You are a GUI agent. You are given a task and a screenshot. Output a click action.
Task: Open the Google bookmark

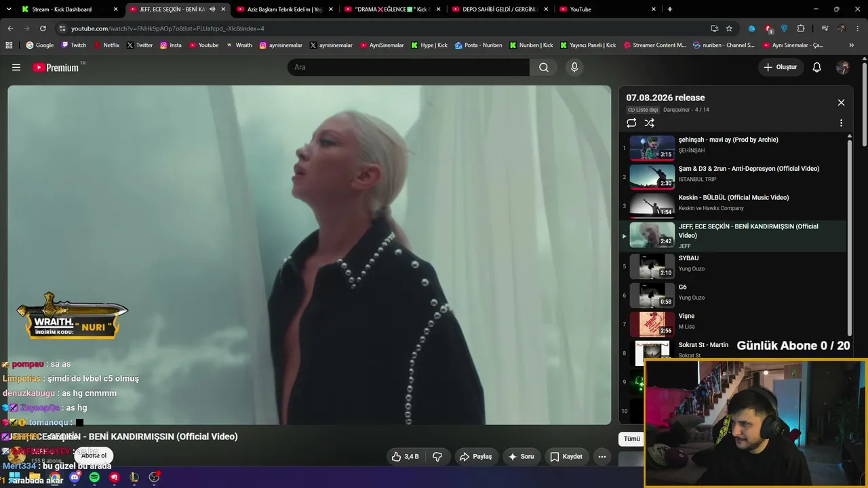39,45
